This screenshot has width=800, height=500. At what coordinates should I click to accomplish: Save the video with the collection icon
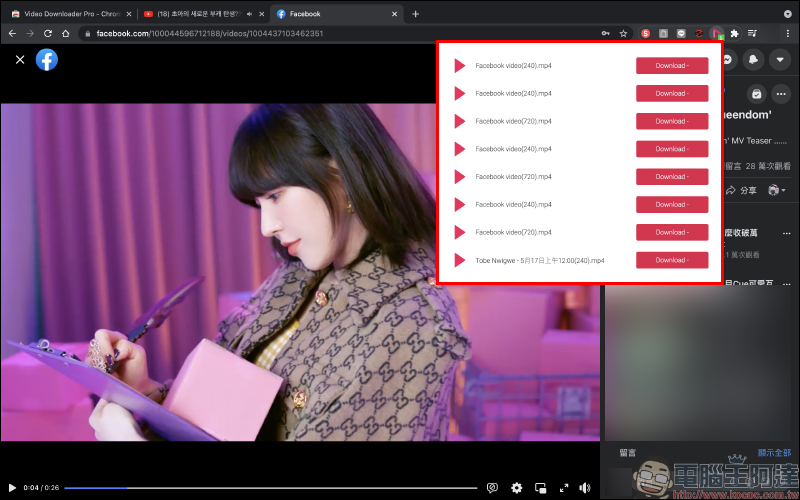757,94
